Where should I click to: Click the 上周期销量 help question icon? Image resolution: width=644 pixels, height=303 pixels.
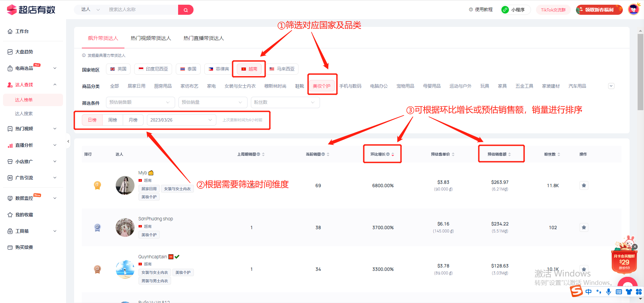pyautogui.click(x=258, y=154)
